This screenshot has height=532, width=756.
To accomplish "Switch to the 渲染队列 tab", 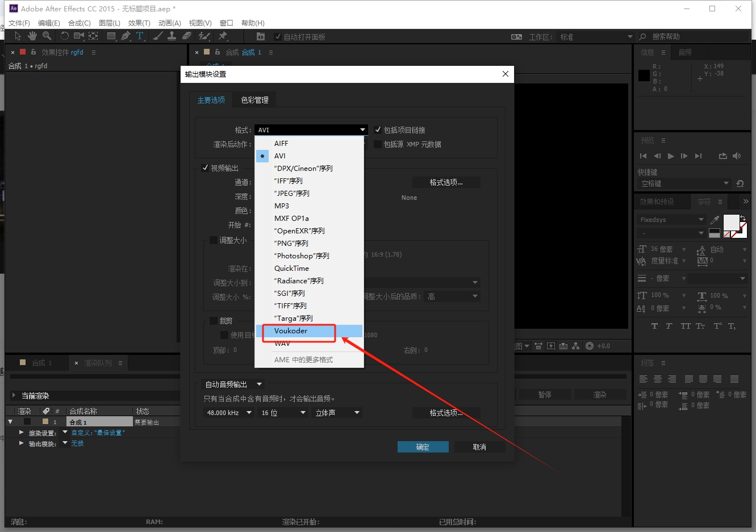I will pos(98,363).
